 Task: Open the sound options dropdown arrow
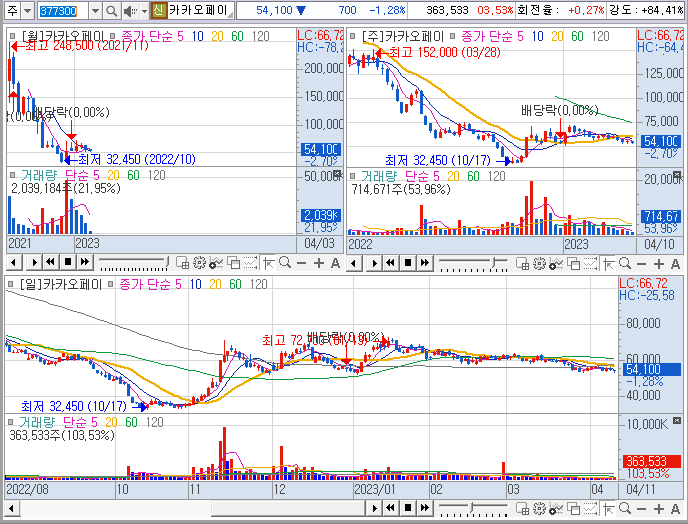click(144, 11)
